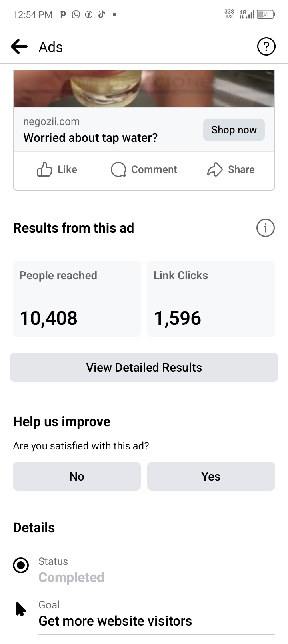This screenshot has width=288, height=644.
Task: Tap the TikTok notification icon
Action: point(102,14)
